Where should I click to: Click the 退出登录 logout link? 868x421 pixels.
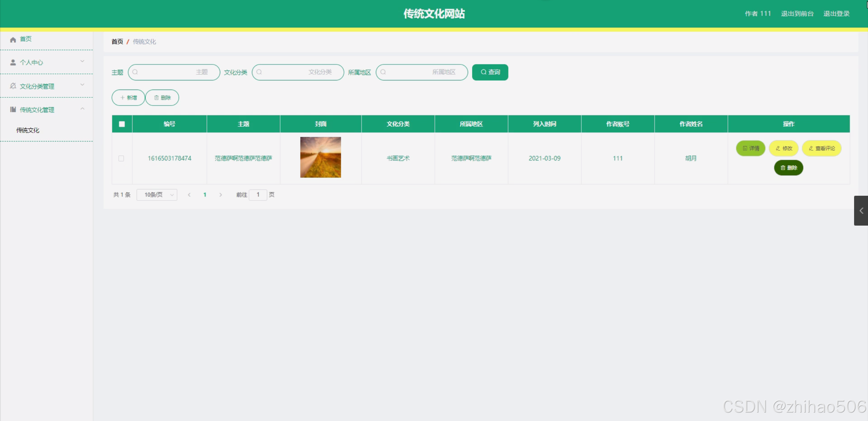836,14
